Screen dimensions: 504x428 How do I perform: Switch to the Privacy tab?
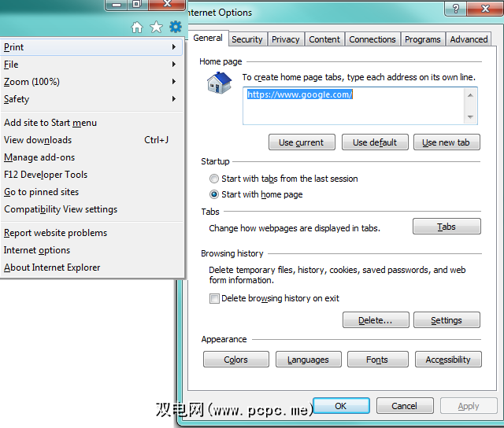[285, 39]
